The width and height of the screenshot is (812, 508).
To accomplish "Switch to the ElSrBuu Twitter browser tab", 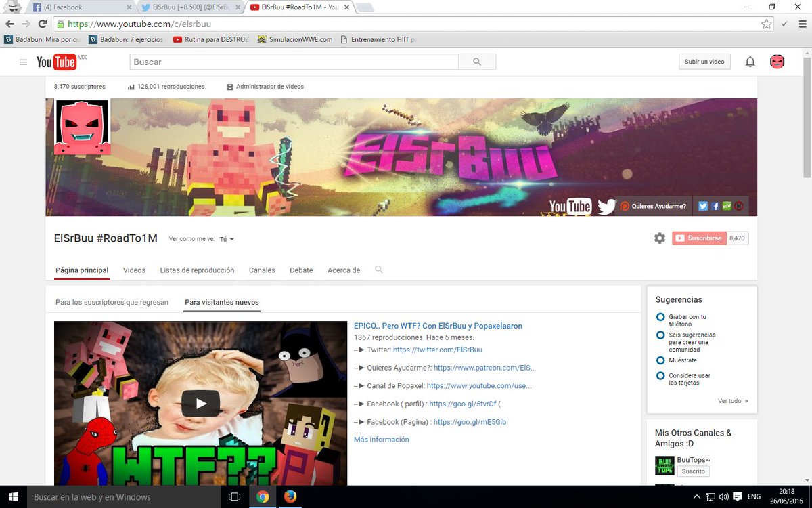I will pos(189,7).
